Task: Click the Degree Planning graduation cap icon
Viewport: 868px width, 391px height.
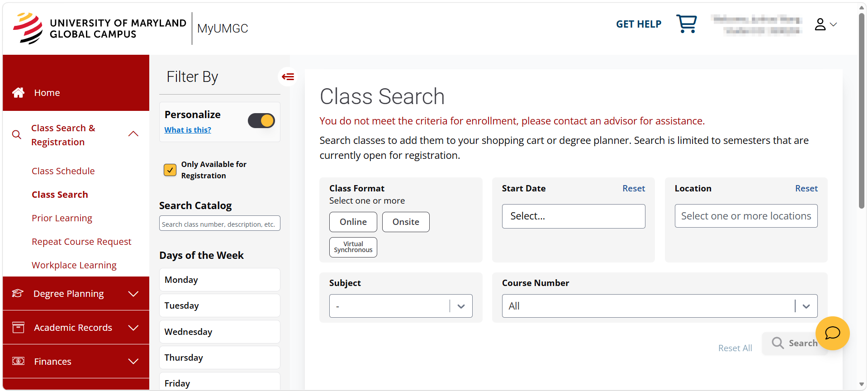Action: click(x=18, y=293)
